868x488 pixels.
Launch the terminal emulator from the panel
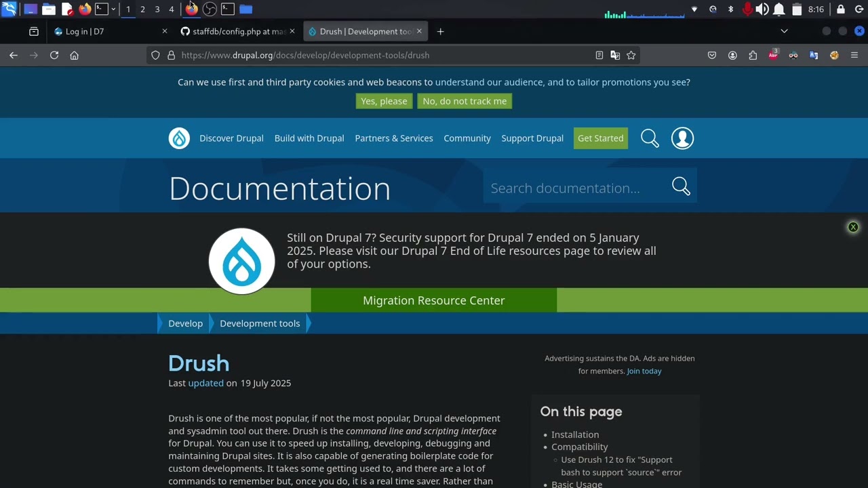click(101, 9)
